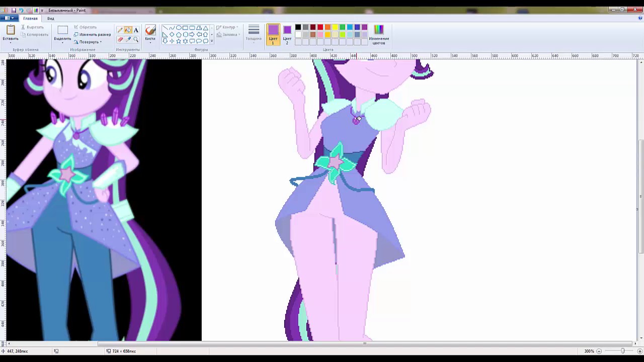
Task: Select the Eraser tool
Action: [120, 39]
